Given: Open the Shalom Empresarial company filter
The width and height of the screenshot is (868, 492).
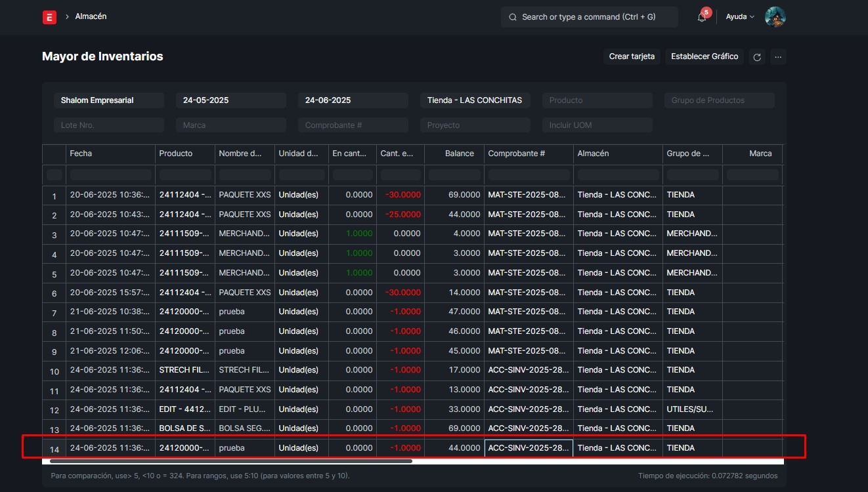Looking at the screenshot, I should [108, 100].
